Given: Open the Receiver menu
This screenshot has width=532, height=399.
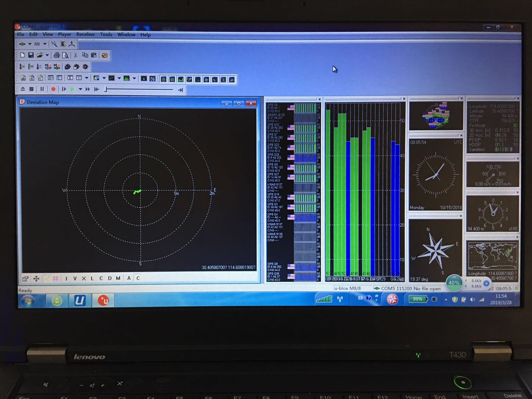Looking at the screenshot, I should click(85, 34).
